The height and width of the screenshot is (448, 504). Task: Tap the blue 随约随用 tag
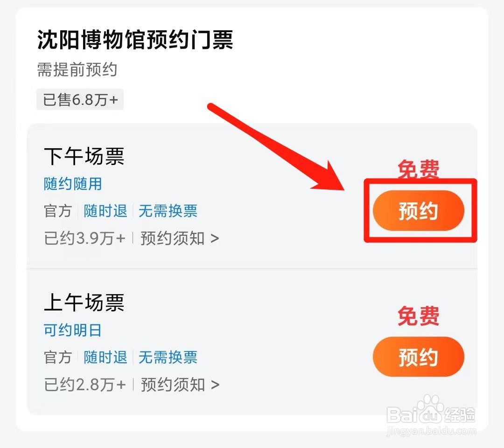coord(73,184)
